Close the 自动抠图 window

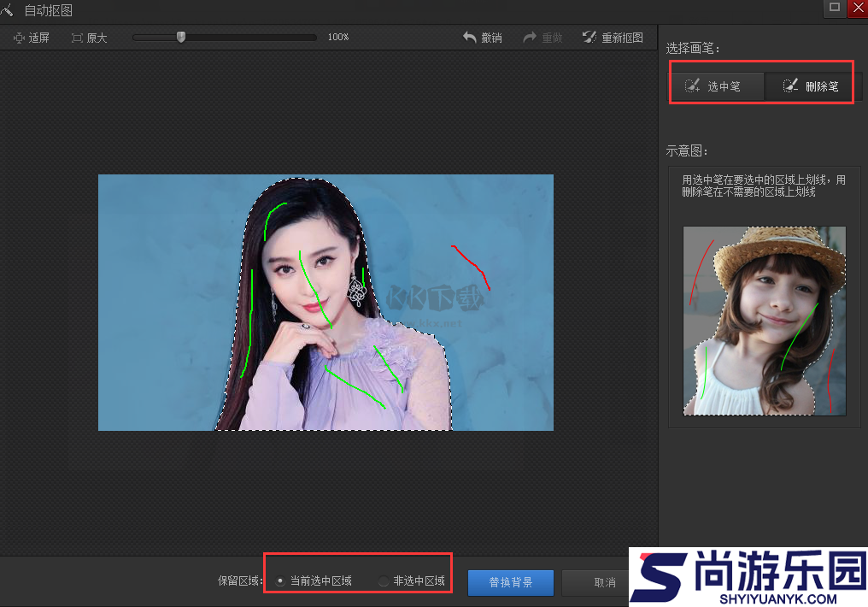point(858,8)
